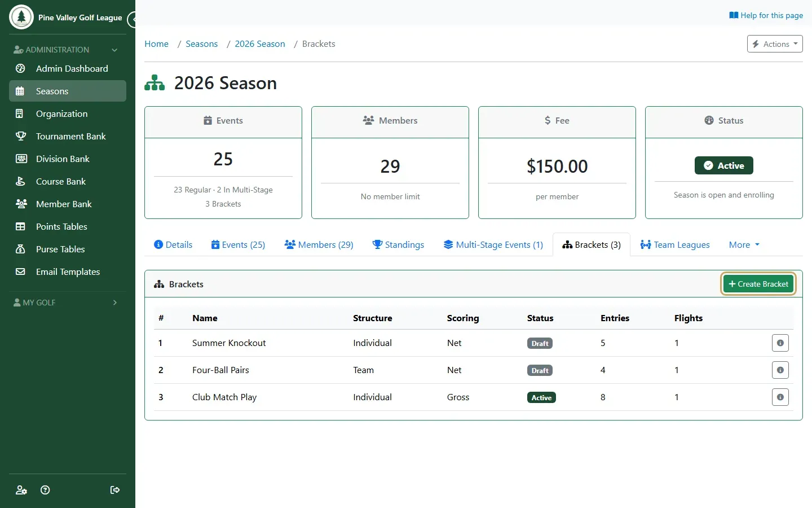Open Purse Tables in the sidebar
Viewport: 812px width, 508px height.
[68, 249]
